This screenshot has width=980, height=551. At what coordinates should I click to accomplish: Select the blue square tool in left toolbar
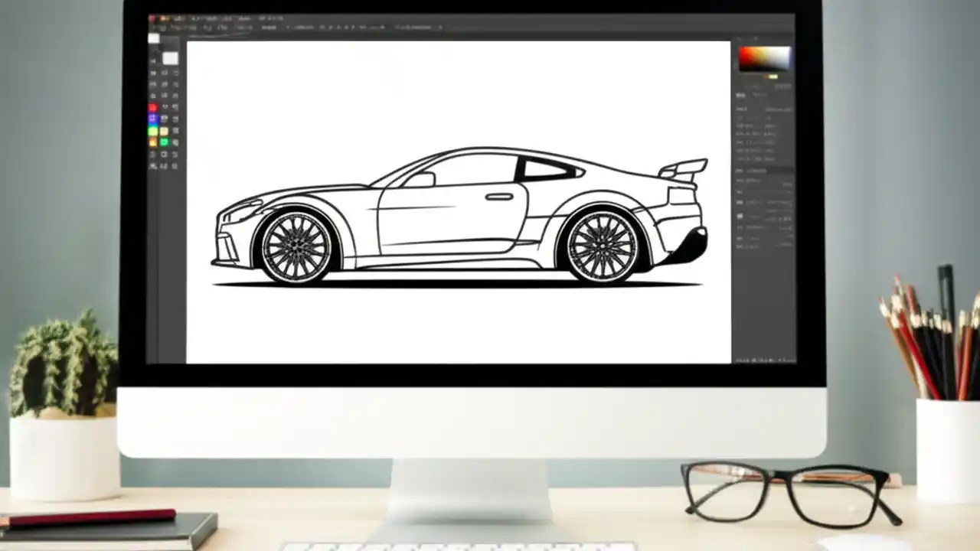[153, 119]
